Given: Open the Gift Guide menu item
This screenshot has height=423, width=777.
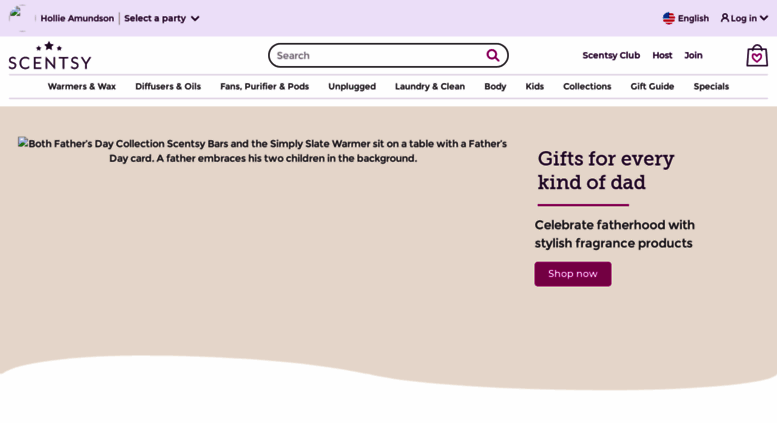Looking at the screenshot, I should (652, 86).
